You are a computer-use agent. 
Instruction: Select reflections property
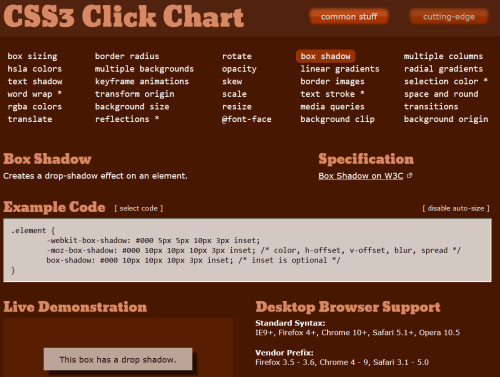(127, 119)
